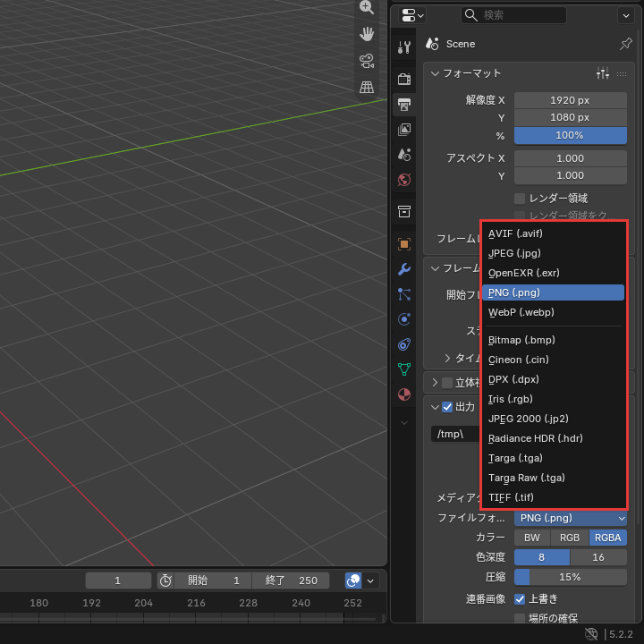The image size is (644, 644).
Task: Toggle camera view icon in viewport
Action: pyautogui.click(x=367, y=61)
